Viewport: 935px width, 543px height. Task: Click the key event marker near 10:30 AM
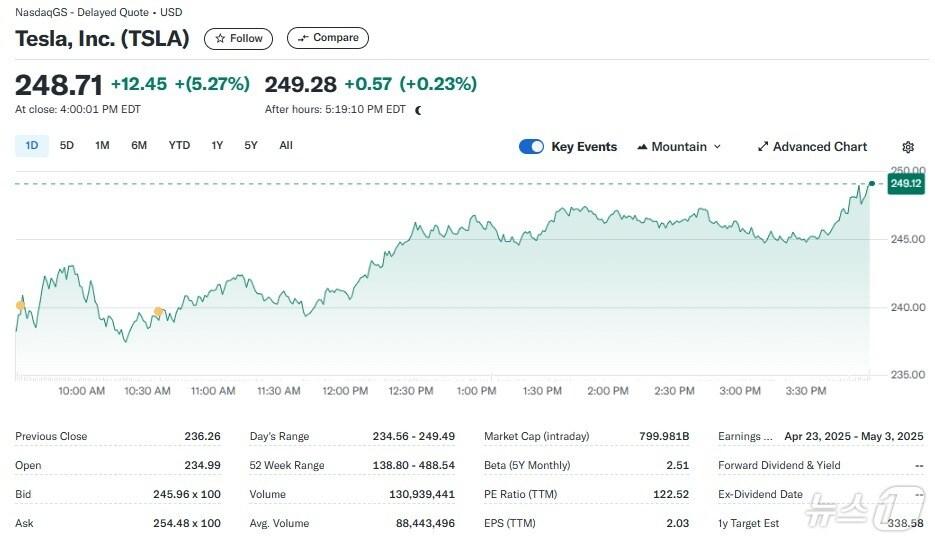tap(158, 313)
